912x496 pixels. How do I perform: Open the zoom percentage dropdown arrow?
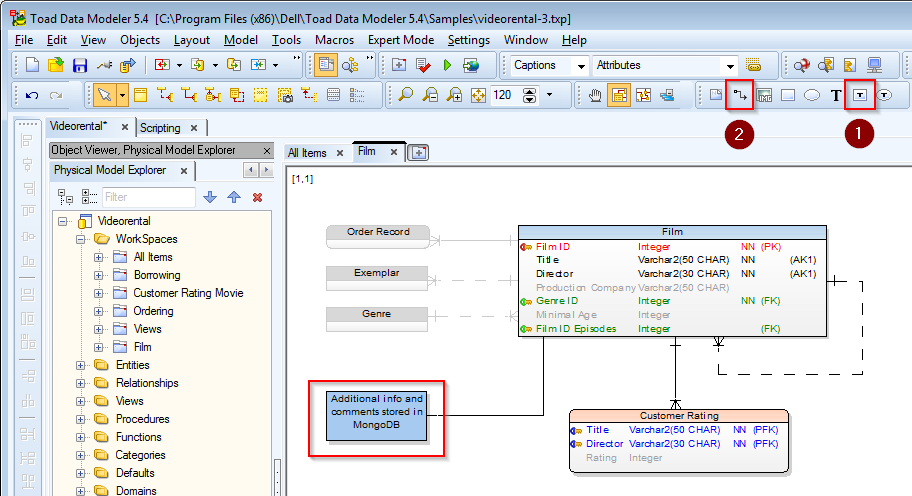(549, 95)
